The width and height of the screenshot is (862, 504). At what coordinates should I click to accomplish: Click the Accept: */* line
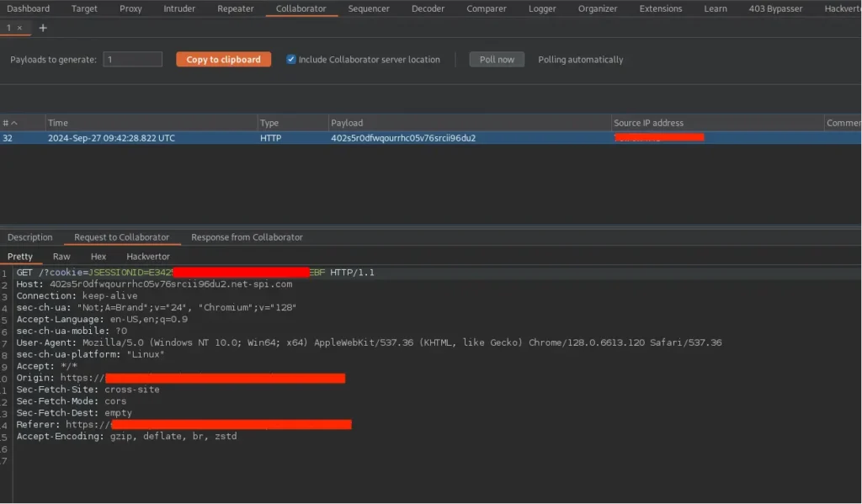point(47,366)
